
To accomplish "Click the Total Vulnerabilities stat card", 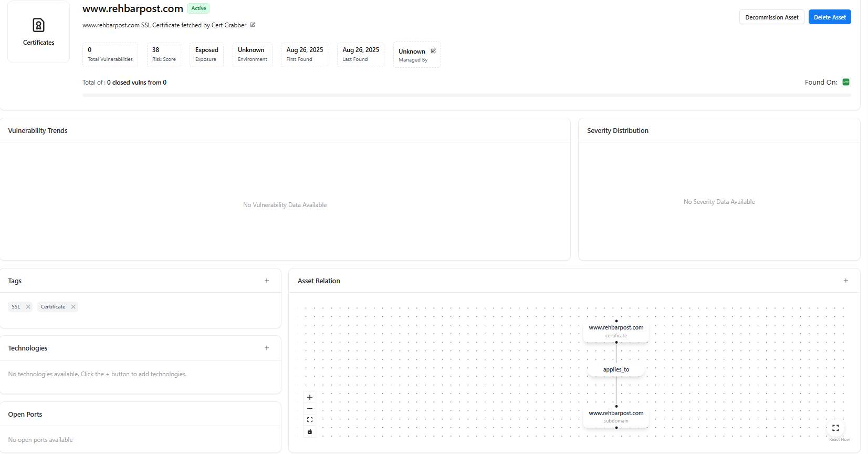I will point(110,55).
